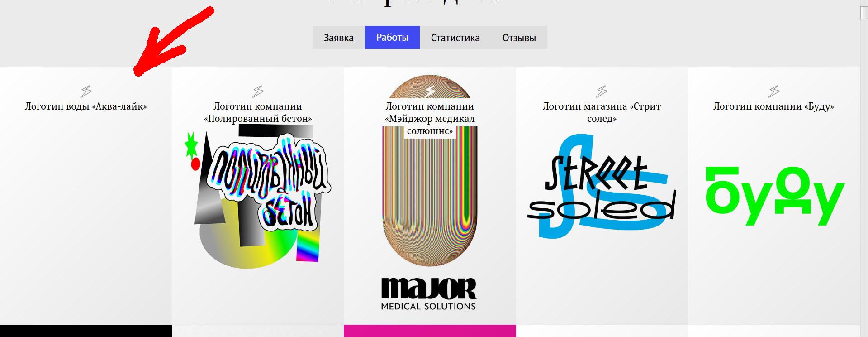Click white lightning icon on «Мэйджор медикал» card
The height and width of the screenshot is (337, 868).
[x=430, y=91]
